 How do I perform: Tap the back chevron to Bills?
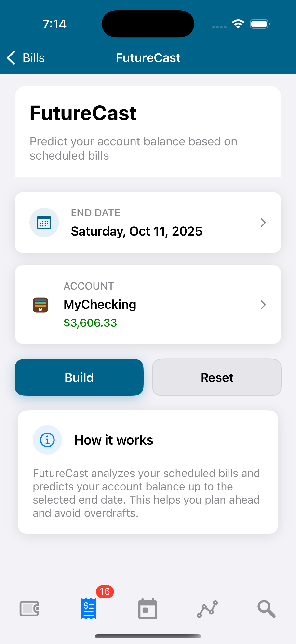point(11,58)
